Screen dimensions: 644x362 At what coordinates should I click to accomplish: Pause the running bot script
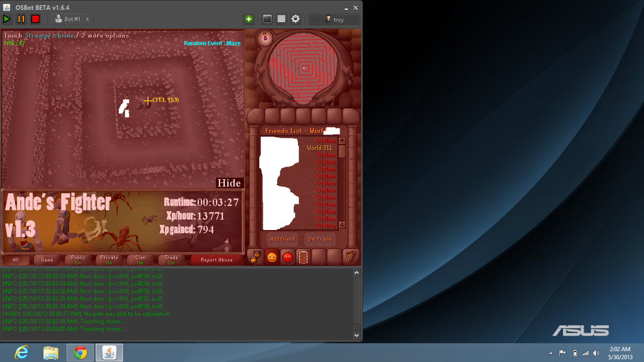click(21, 19)
